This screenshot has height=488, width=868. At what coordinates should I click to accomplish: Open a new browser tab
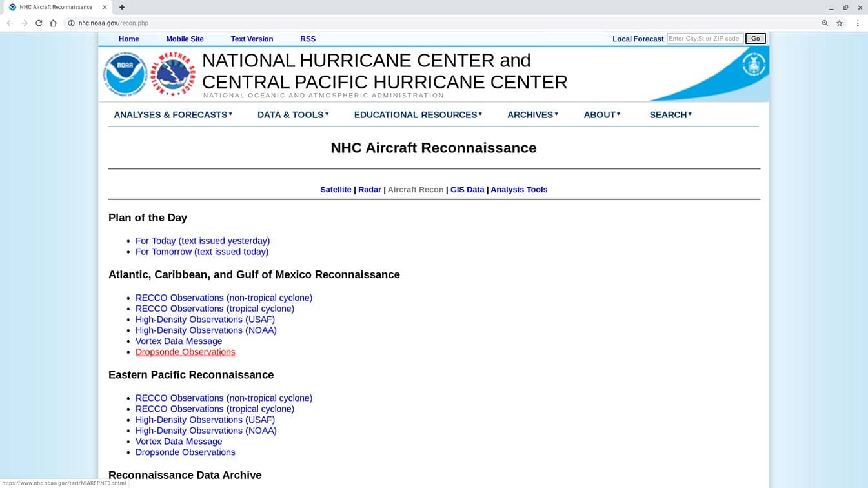point(122,7)
